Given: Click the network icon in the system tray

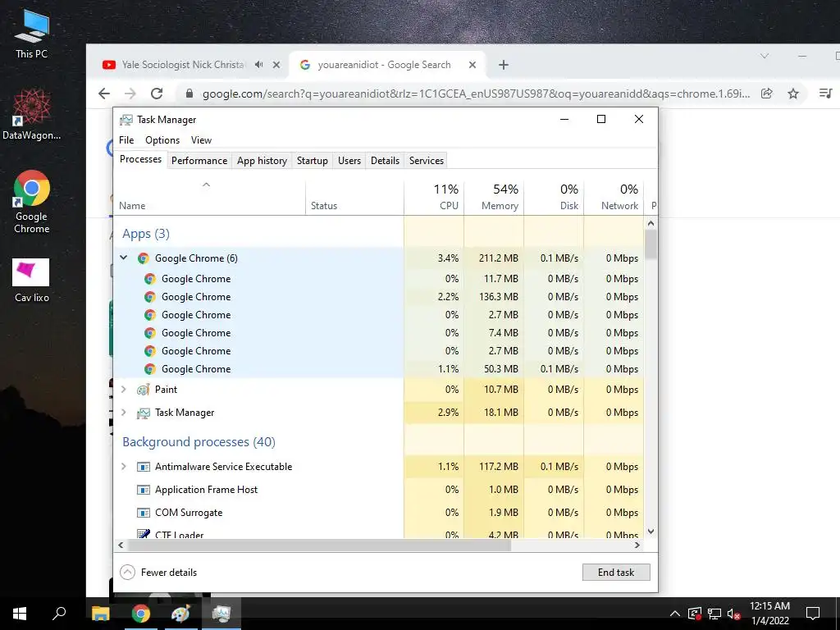Looking at the screenshot, I should [714, 614].
